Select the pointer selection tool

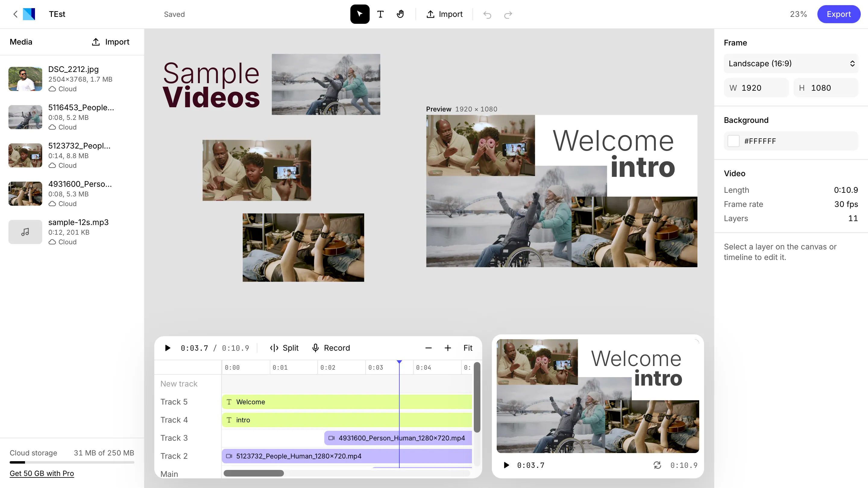(x=360, y=14)
